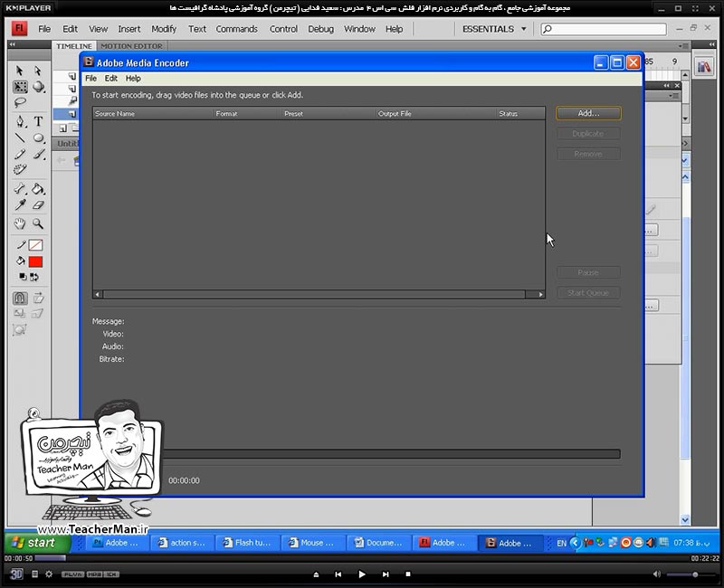Open file with KMPlayer eject button
The width and height of the screenshot is (724, 588).
point(316,574)
